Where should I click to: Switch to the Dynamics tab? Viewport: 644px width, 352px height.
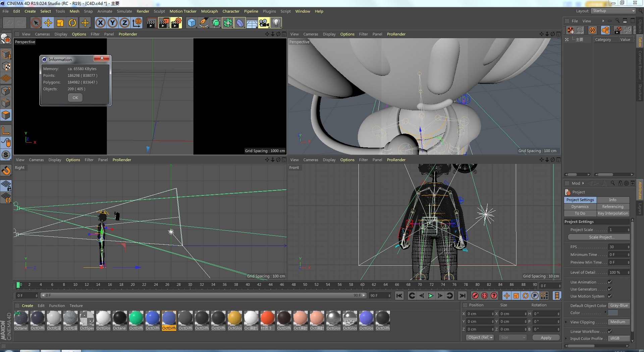pos(580,207)
